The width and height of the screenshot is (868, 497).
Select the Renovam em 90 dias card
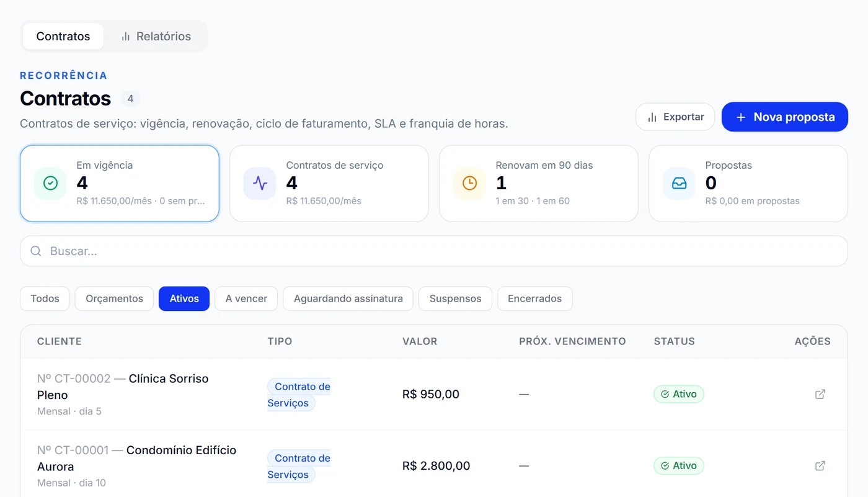tap(539, 184)
